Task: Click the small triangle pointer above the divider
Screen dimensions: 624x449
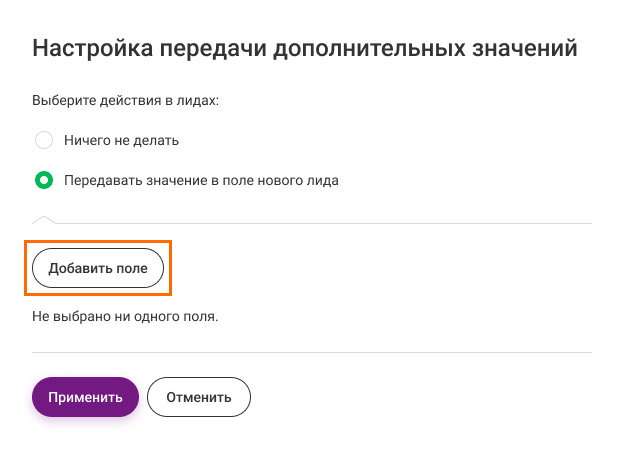Action: (44, 220)
